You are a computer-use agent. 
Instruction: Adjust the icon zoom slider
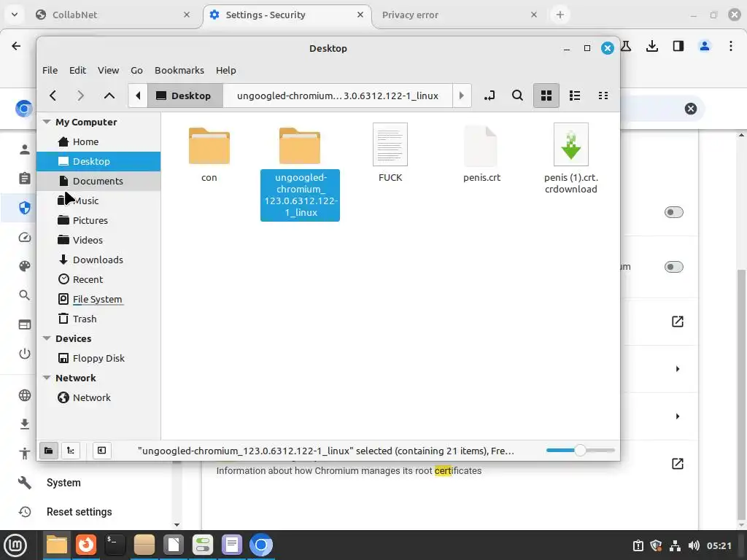[x=580, y=451]
